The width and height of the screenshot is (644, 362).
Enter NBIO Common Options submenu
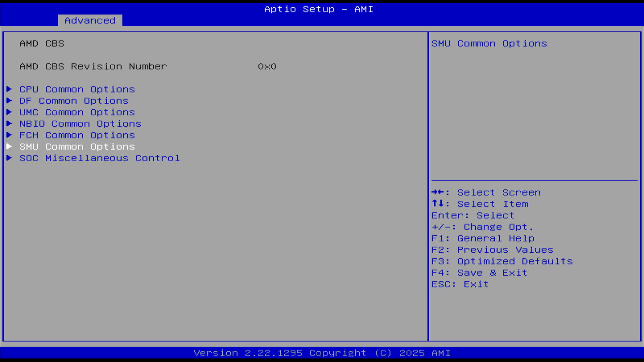pos(80,124)
